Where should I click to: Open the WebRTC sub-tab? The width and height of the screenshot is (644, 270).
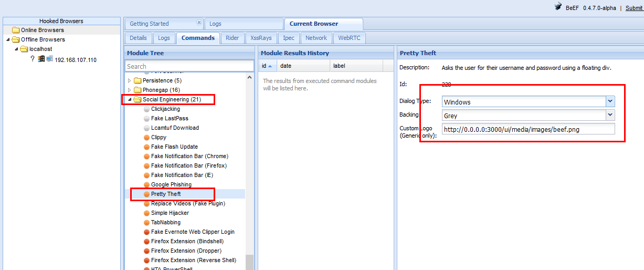point(349,38)
